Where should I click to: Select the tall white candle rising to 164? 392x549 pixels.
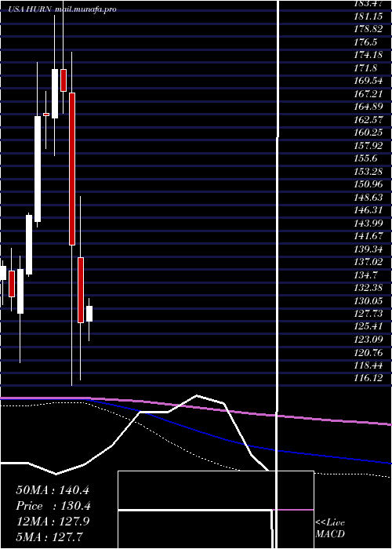coord(38,169)
